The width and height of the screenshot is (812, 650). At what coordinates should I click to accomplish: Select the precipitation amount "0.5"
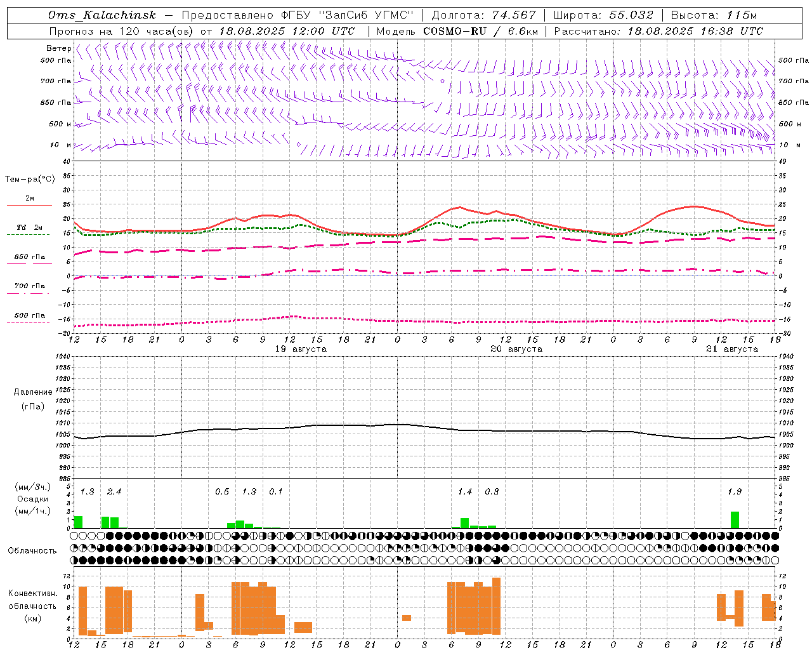[x=222, y=492]
